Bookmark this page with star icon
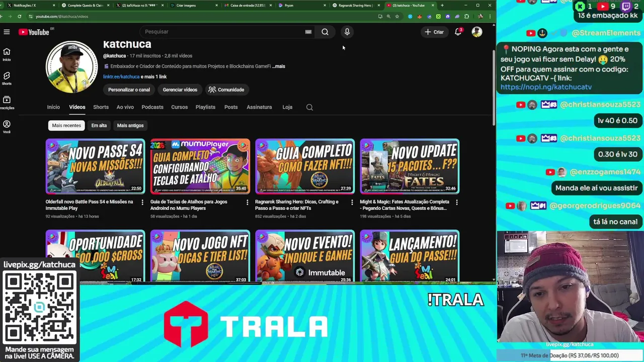The width and height of the screenshot is (644, 362). [397, 16]
